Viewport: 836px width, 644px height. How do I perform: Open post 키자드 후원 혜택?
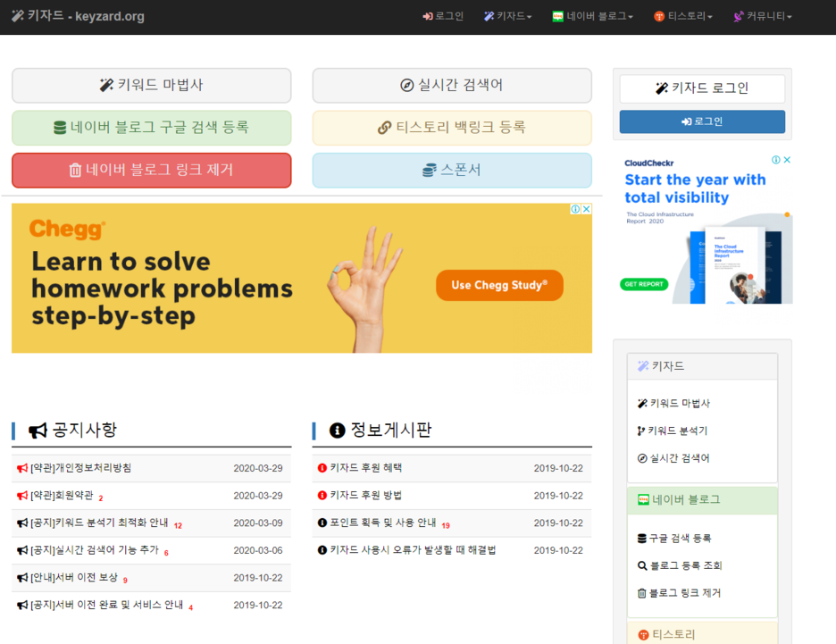366,468
